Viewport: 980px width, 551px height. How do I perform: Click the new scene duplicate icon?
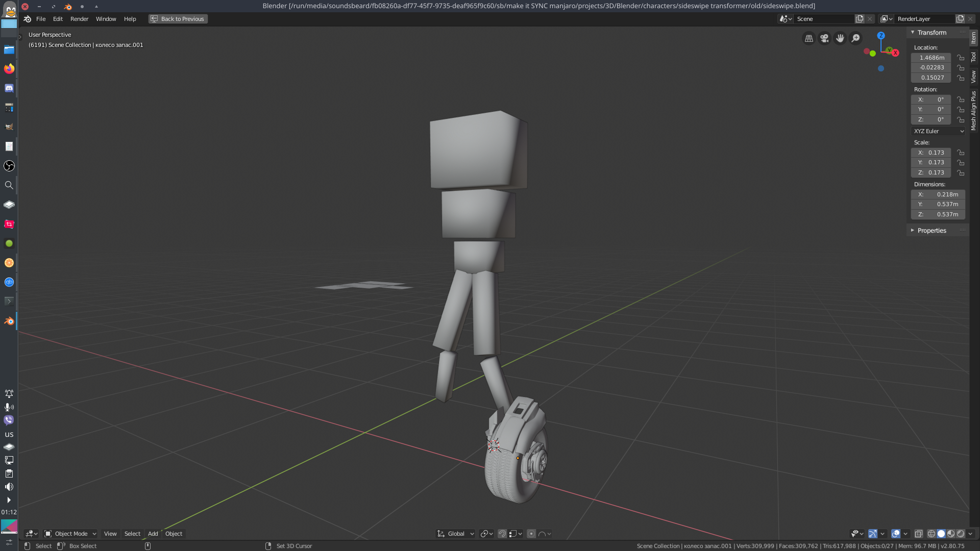(860, 19)
